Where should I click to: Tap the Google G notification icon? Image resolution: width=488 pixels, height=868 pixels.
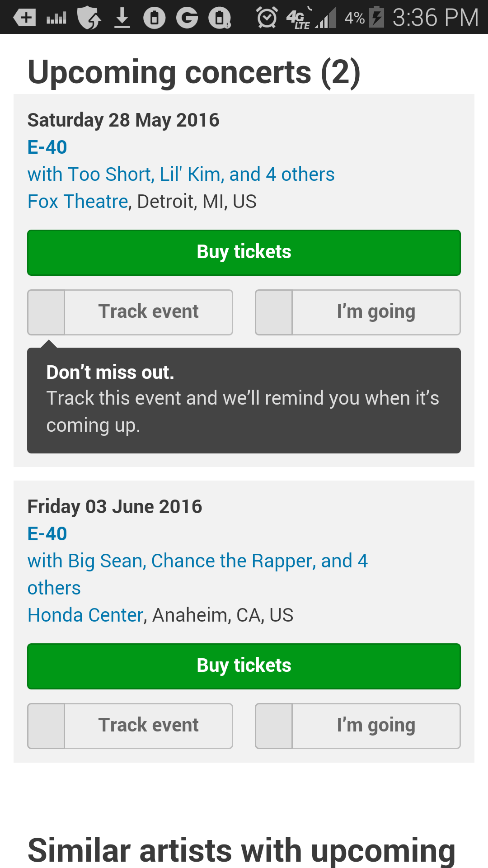[x=187, y=18]
